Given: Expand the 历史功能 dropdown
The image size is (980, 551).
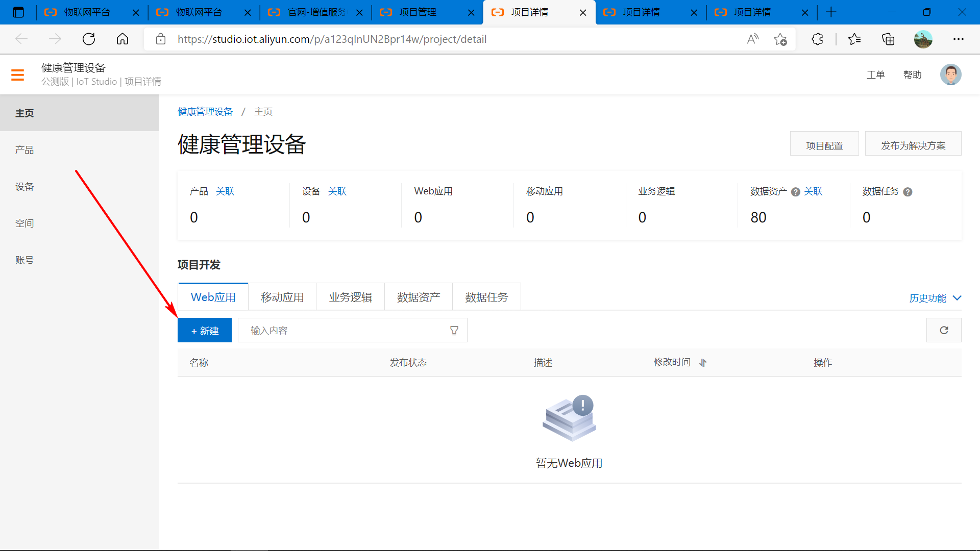Looking at the screenshot, I should click(x=935, y=298).
